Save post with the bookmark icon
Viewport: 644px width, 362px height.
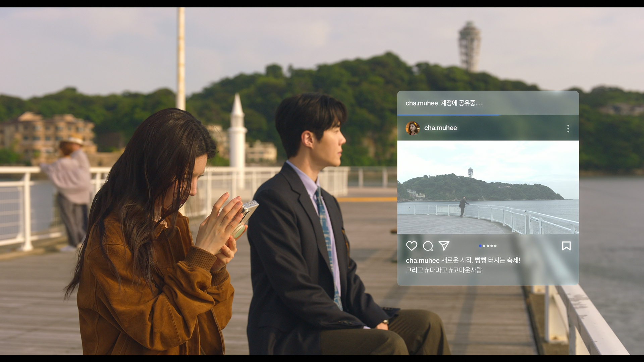coord(566,246)
